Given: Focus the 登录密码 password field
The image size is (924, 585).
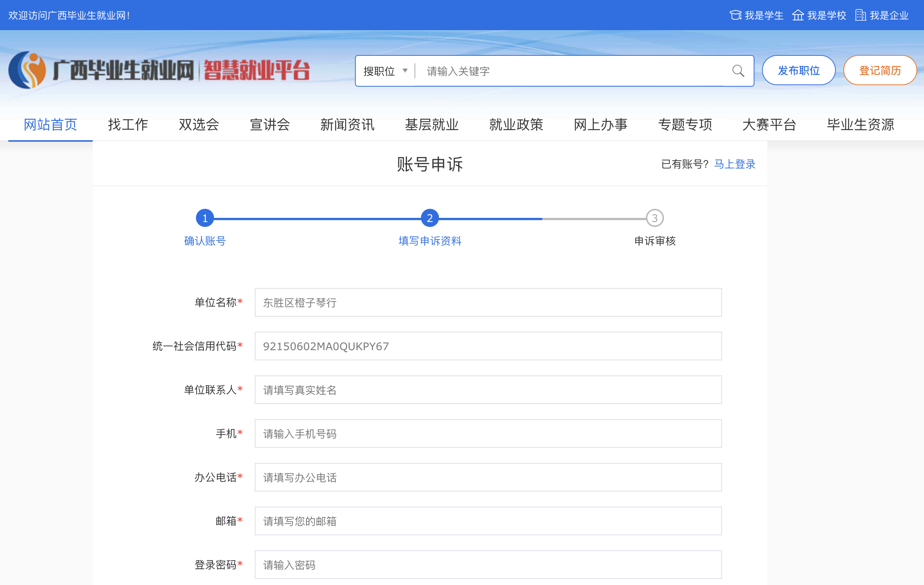Looking at the screenshot, I should tap(488, 565).
